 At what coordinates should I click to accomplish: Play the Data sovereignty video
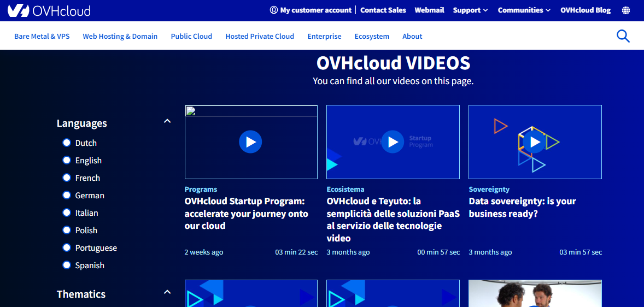click(535, 142)
